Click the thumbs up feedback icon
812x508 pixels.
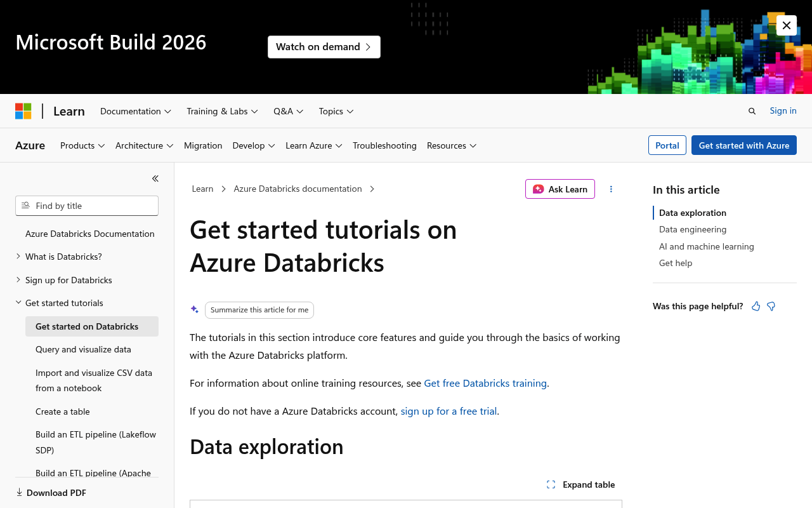(x=756, y=306)
